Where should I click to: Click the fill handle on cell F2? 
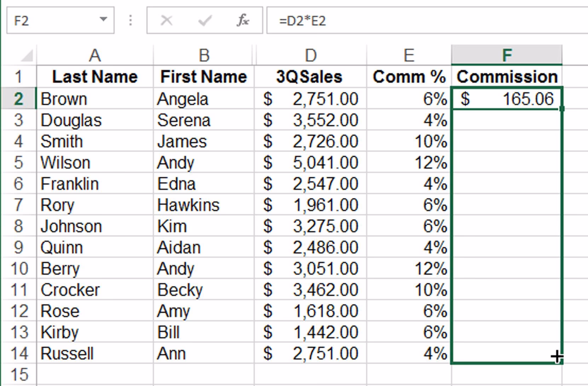[562, 109]
